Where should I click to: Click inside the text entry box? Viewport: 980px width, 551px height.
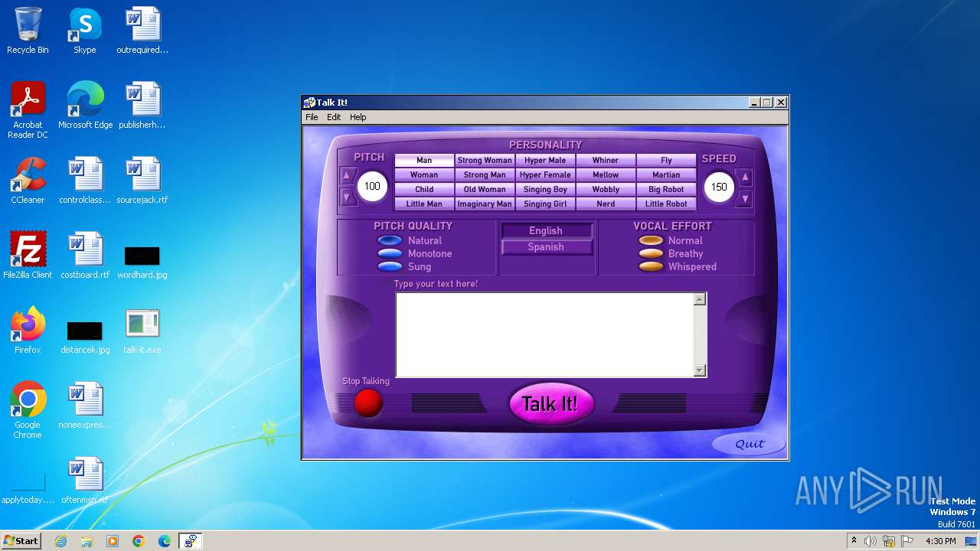544,334
